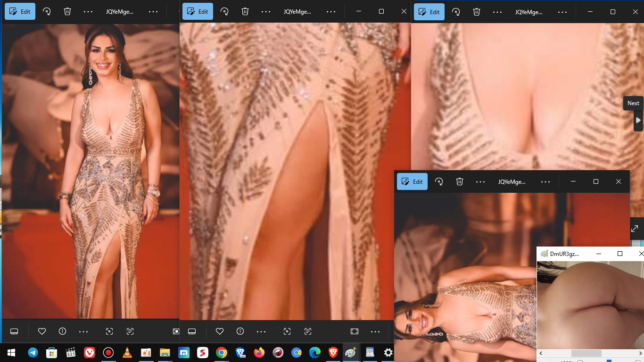Open the bottom toolbar More options menu
Screen dimensions: 644x362
(83, 331)
